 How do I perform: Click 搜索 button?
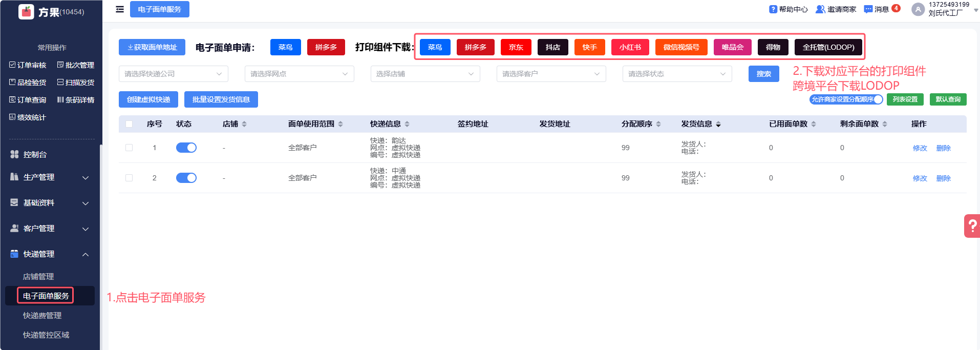tap(764, 74)
